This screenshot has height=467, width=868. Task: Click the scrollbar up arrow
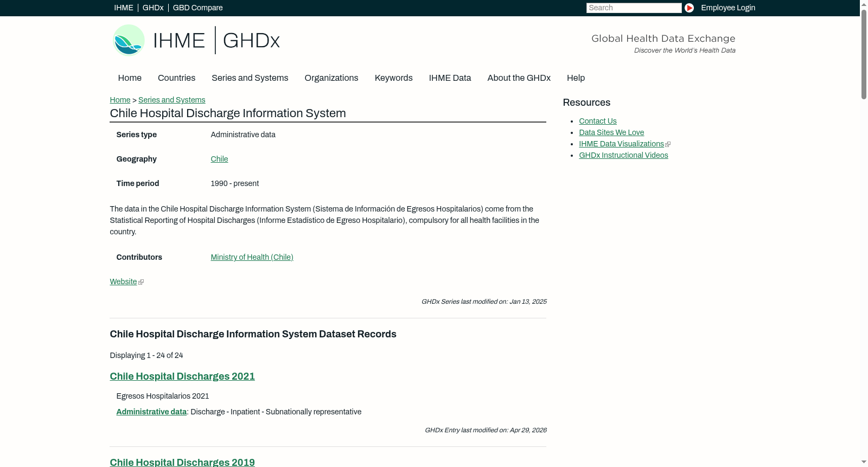point(864,4)
